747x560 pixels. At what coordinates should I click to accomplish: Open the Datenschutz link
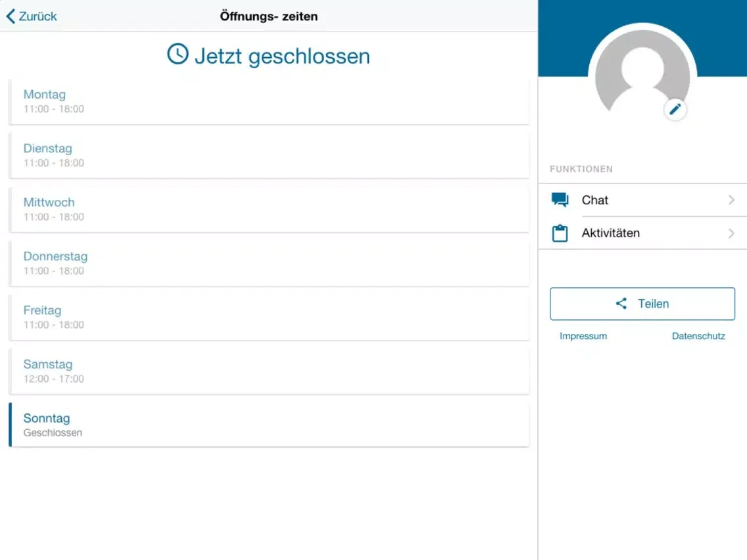click(x=698, y=336)
